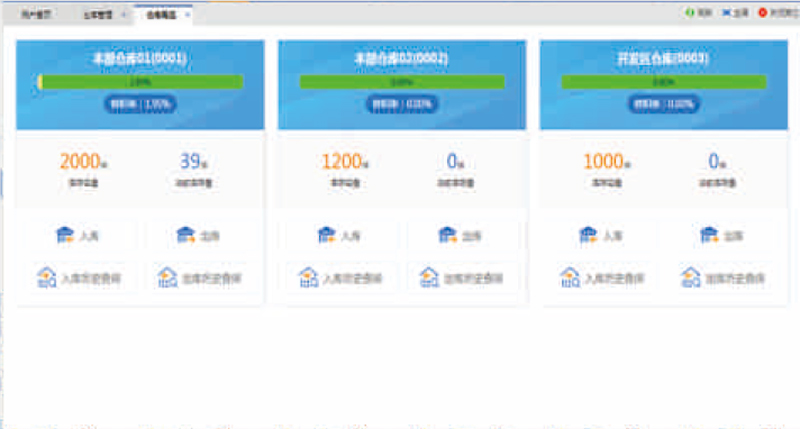Click the orange capacity value 2000
Viewport: 800px width, 429px height.
click(80, 162)
